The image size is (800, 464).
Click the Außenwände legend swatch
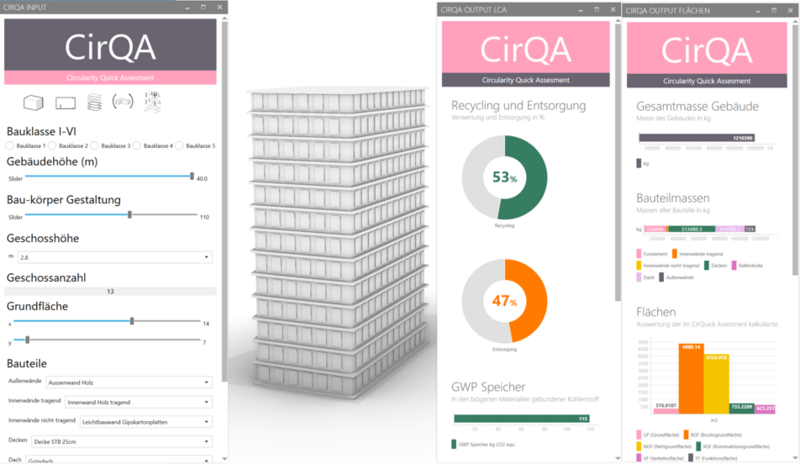[x=661, y=277]
